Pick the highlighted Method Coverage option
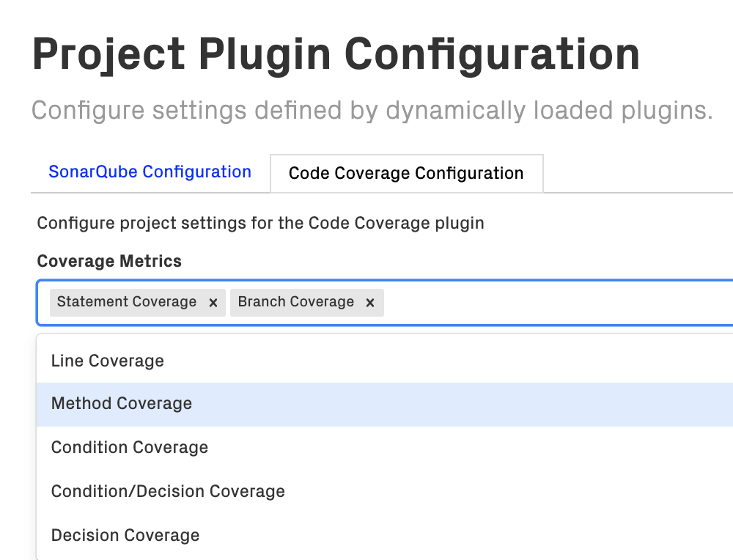The image size is (733, 560). 122,404
